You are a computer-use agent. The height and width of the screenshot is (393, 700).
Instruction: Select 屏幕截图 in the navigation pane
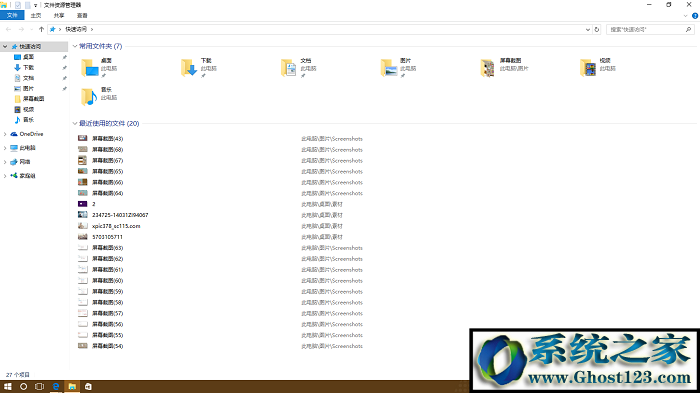33,99
